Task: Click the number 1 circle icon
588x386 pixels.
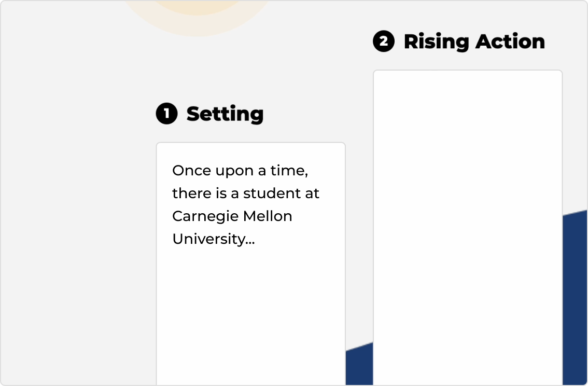Action: [x=167, y=113]
